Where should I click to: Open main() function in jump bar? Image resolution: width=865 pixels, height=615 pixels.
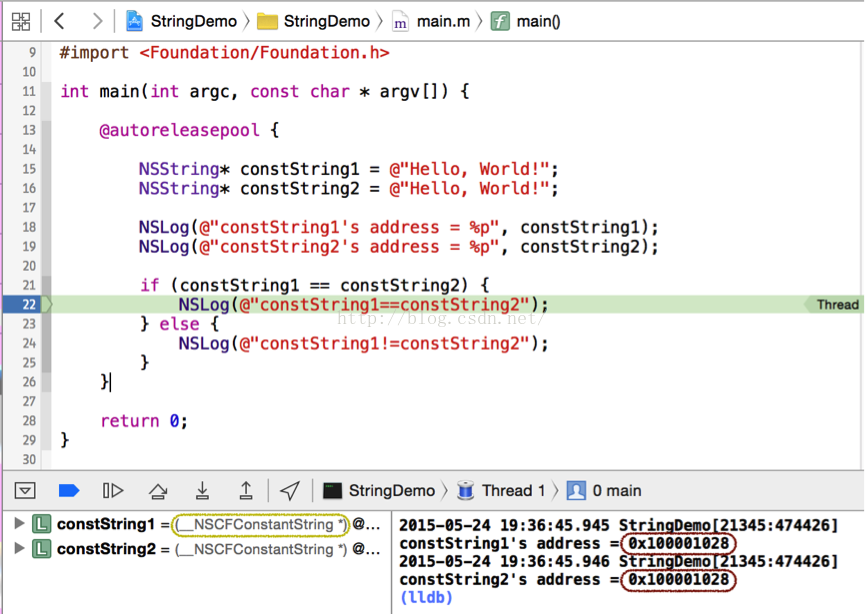(526, 22)
